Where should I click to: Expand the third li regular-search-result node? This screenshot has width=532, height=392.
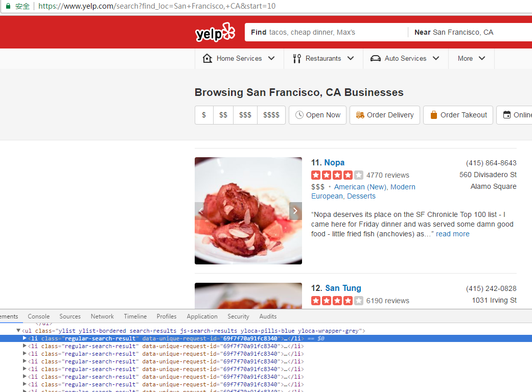pyautogui.click(x=25, y=353)
